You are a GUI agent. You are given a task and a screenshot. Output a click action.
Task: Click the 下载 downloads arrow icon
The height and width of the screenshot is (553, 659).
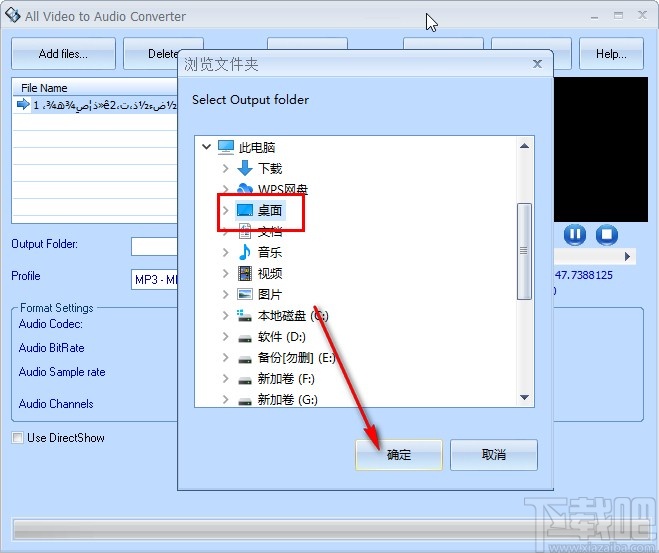coord(245,168)
